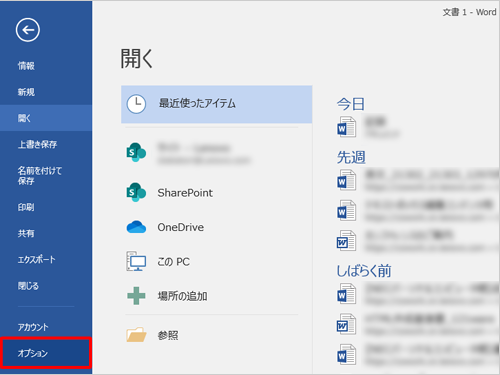This screenshot has height=375, width=500.
Task: Select 開く in the blue sidebar
Action: point(46,118)
